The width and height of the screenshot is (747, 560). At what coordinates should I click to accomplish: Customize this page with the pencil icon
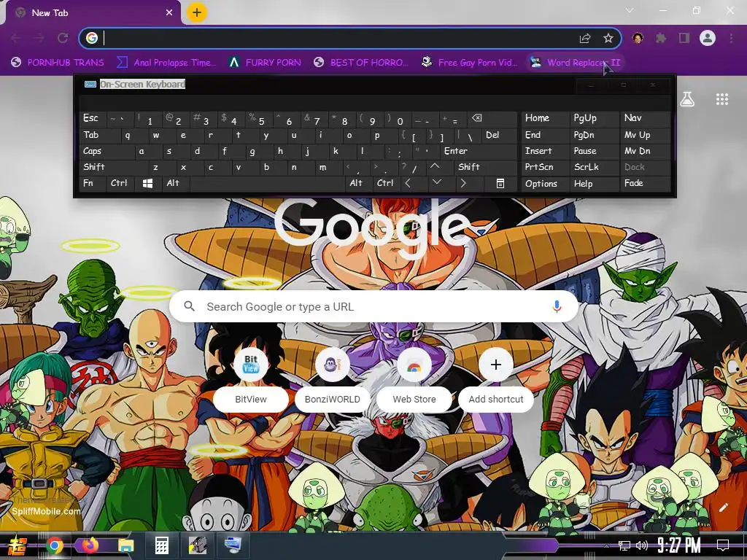point(723,507)
